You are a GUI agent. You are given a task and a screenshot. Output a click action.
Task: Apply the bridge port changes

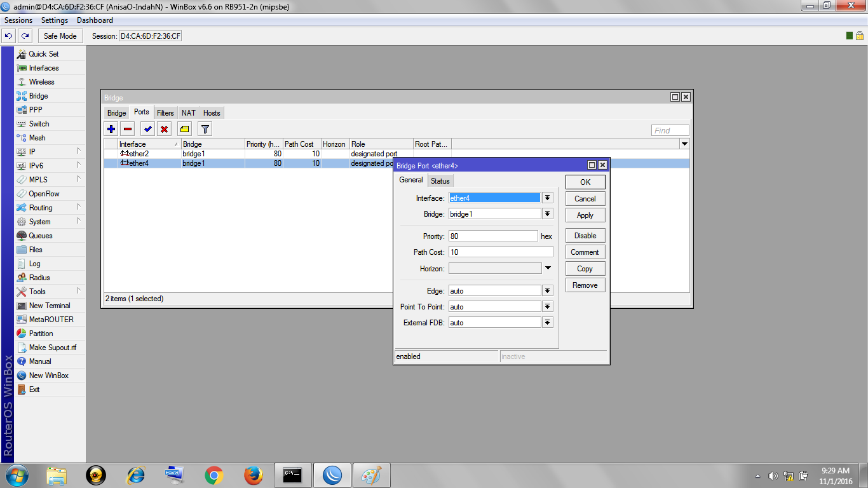[x=584, y=215]
